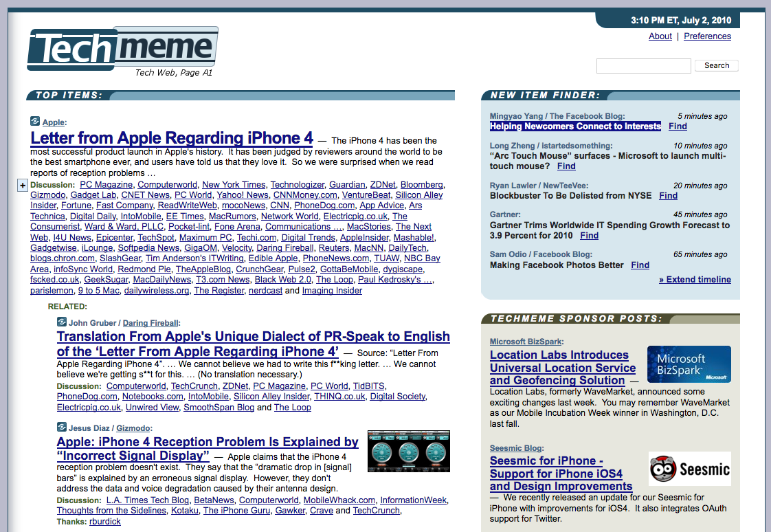Image resolution: width=771 pixels, height=532 pixels.
Task: Open Ward & Ward, PLLC discussion link
Action: click(124, 227)
